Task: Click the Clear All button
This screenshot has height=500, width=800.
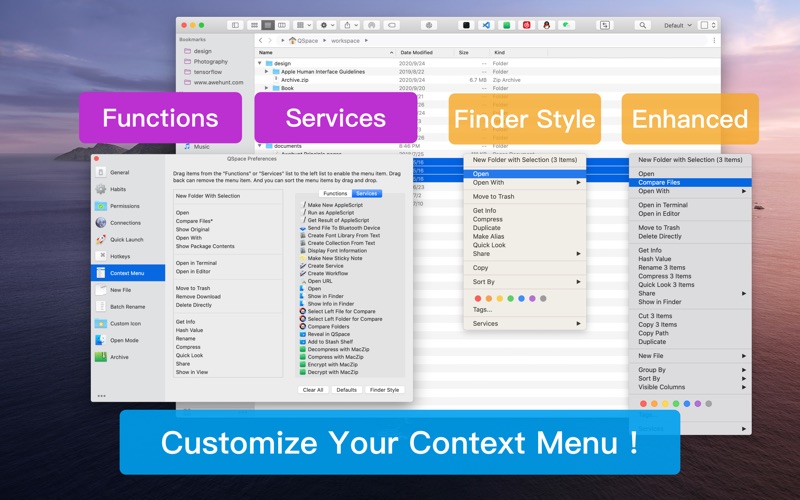Action: (313, 390)
